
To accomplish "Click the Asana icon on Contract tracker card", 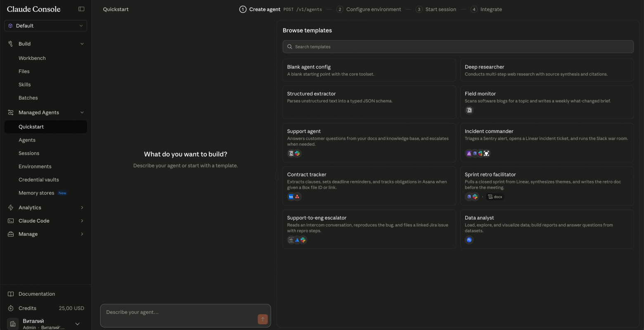I will pyautogui.click(x=297, y=197).
